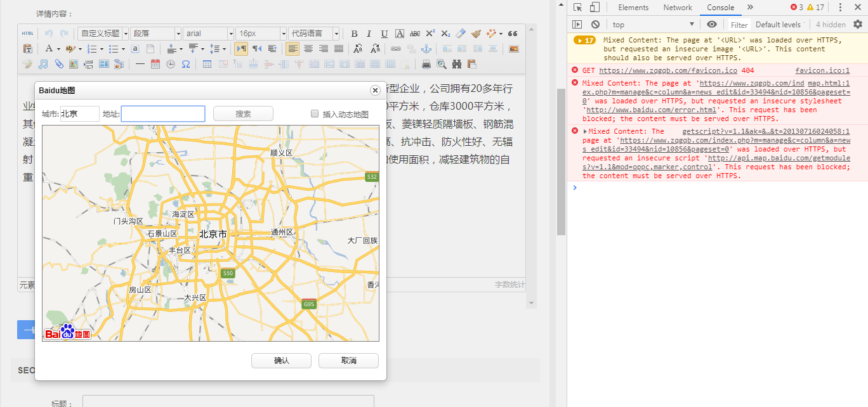This screenshot has width=868, height=407.
Task: Toggle right-to-left text direction button
Action: 256,49
